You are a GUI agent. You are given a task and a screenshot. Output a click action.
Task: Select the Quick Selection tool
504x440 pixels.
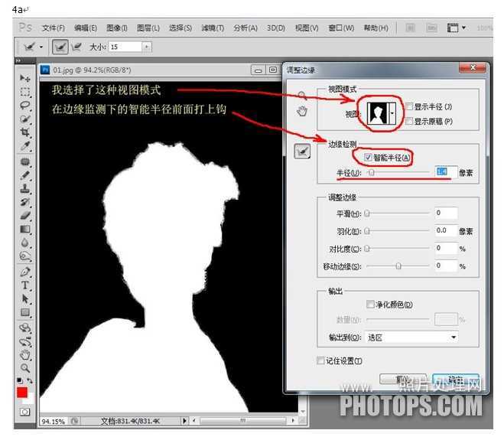[x=25, y=119]
